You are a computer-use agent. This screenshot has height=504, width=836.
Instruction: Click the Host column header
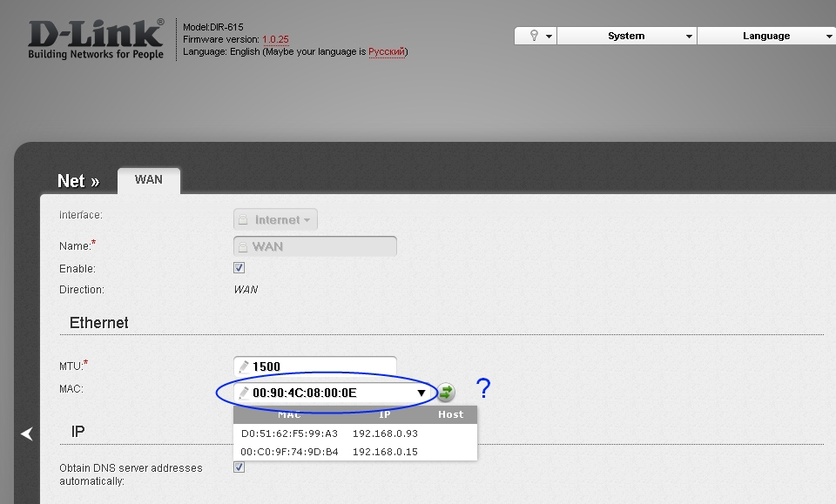point(450,414)
